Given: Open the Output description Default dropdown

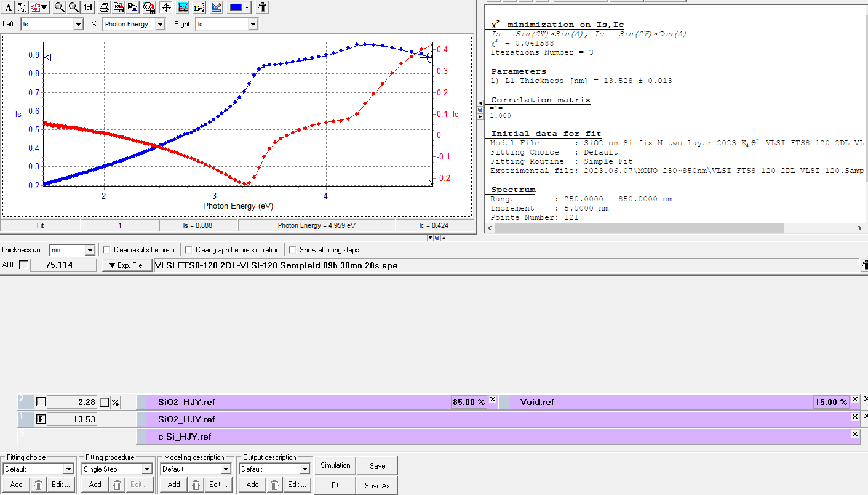Looking at the screenshot, I should point(305,469).
